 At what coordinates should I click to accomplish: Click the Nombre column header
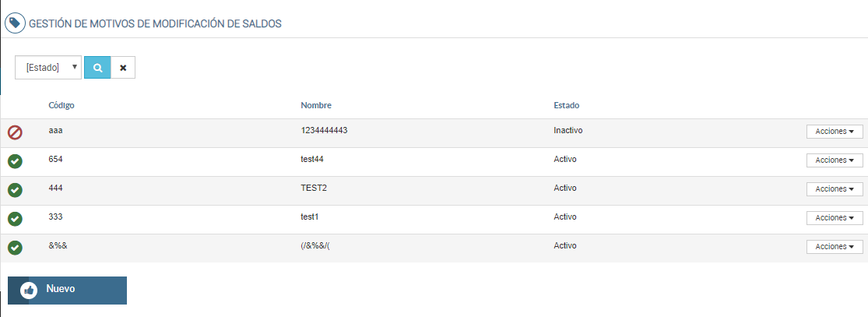(317, 105)
